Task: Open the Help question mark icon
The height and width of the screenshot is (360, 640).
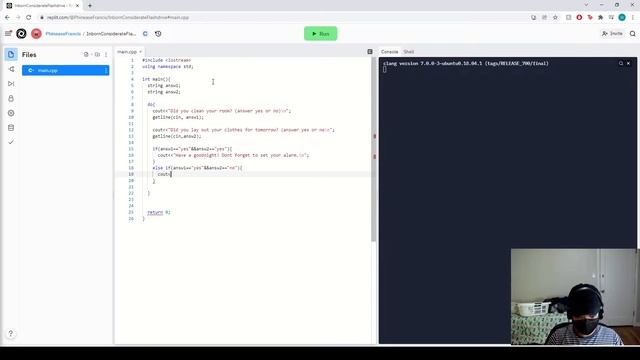Action: 11,333
